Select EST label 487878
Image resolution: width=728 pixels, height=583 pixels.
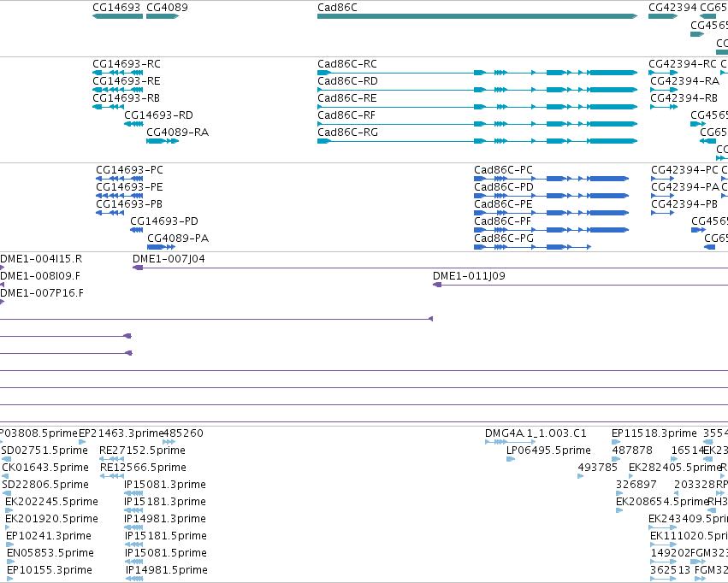pyautogui.click(x=632, y=450)
